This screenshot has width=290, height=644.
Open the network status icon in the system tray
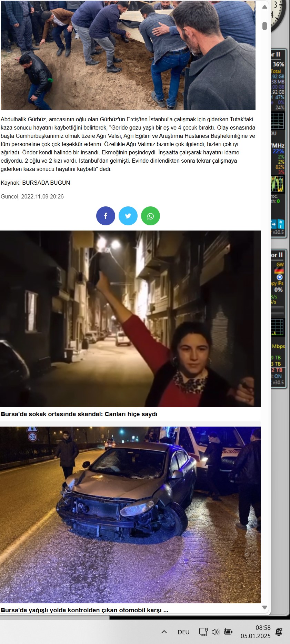(203, 632)
